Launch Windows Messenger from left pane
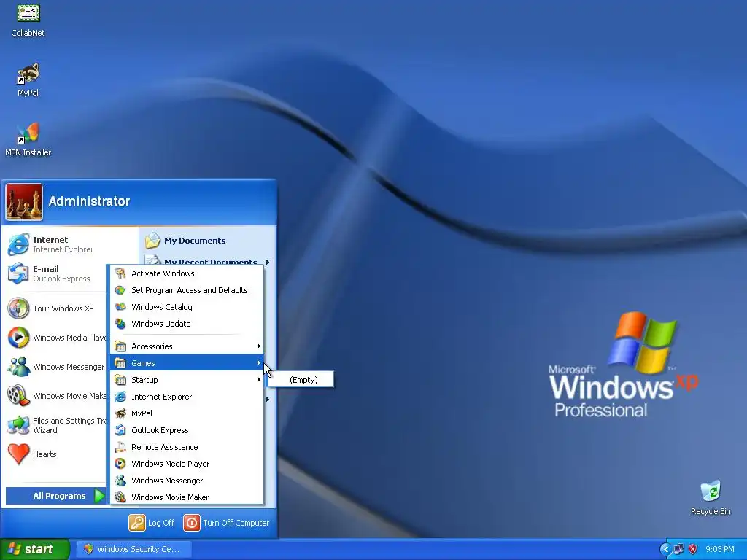 55,367
